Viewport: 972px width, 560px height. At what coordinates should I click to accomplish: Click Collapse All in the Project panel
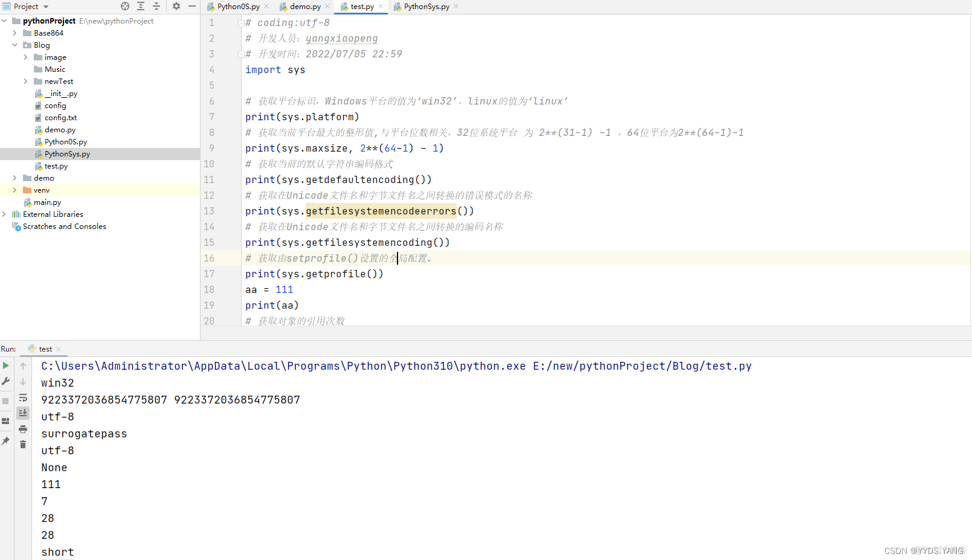(156, 6)
